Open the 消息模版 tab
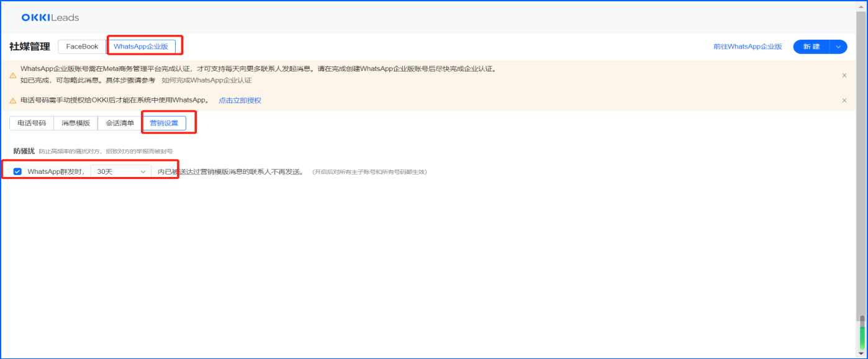 76,123
